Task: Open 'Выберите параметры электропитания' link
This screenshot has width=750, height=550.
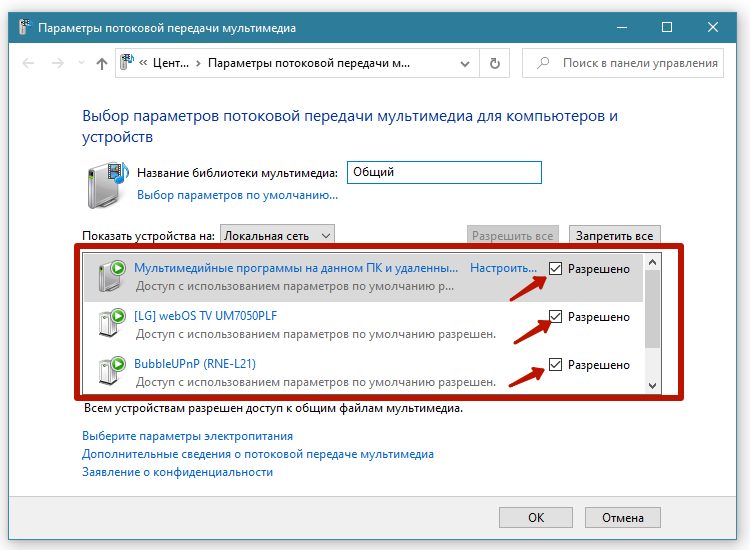Action: [x=188, y=436]
